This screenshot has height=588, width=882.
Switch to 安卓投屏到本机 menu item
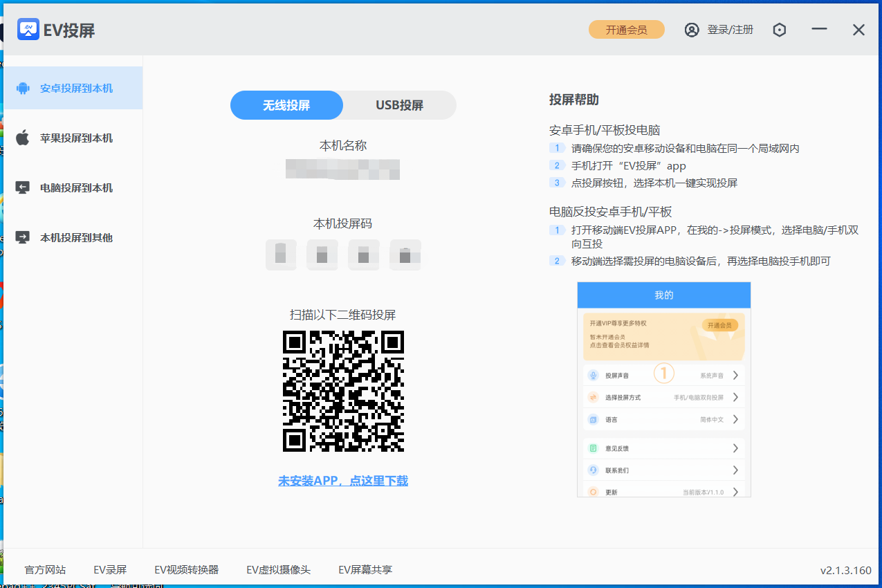pos(73,88)
